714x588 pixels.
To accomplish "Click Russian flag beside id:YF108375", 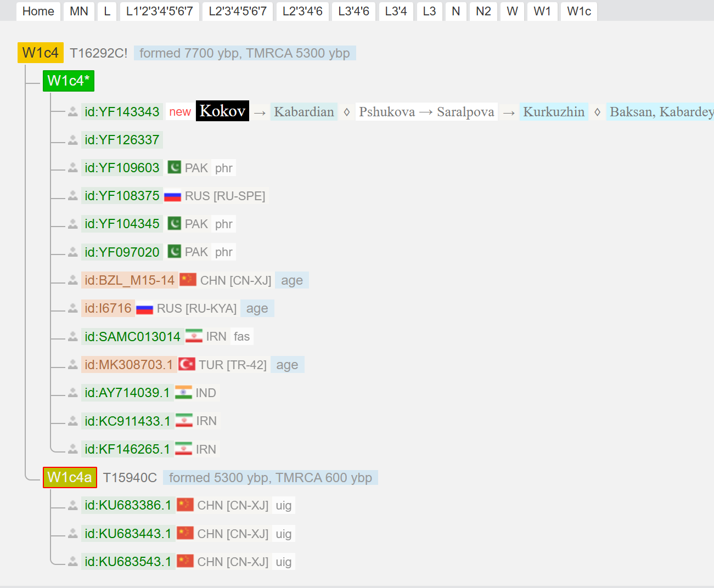I will tap(172, 196).
